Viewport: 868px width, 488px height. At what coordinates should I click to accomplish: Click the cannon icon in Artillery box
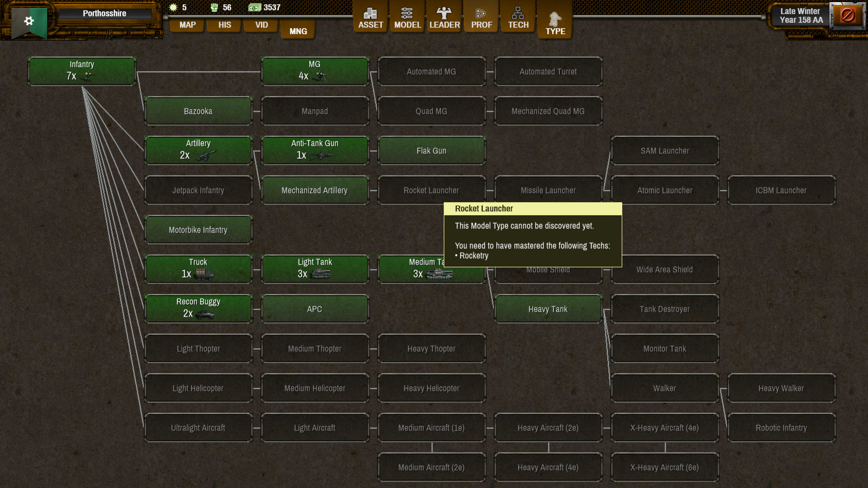(x=206, y=156)
